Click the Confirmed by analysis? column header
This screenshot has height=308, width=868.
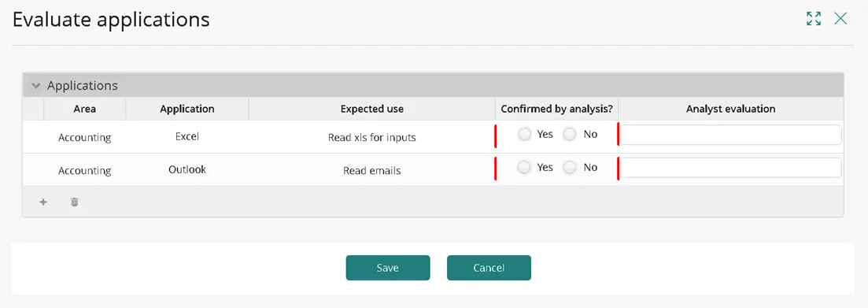click(x=557, y=109)
